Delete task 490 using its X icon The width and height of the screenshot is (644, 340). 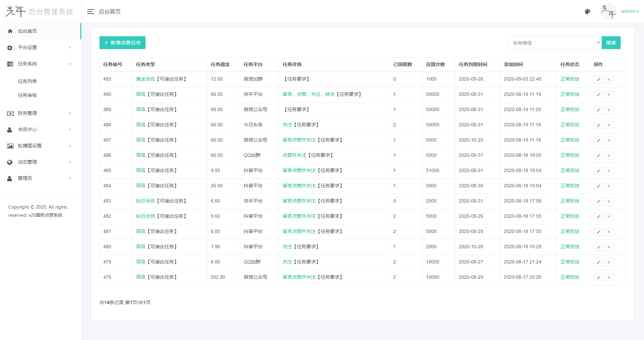point(608,95)
